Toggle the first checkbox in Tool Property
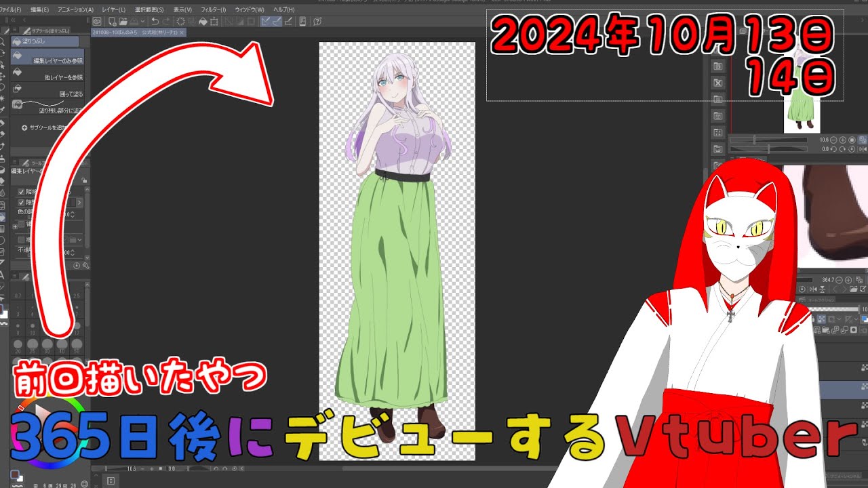This screenshot has width=868, height=488. click(21, 192)
